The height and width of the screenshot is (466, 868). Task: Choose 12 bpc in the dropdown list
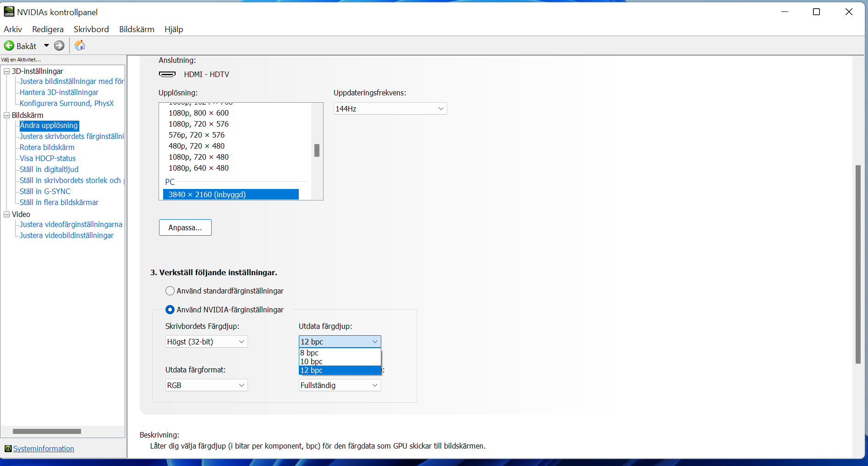tap(340, 370)
